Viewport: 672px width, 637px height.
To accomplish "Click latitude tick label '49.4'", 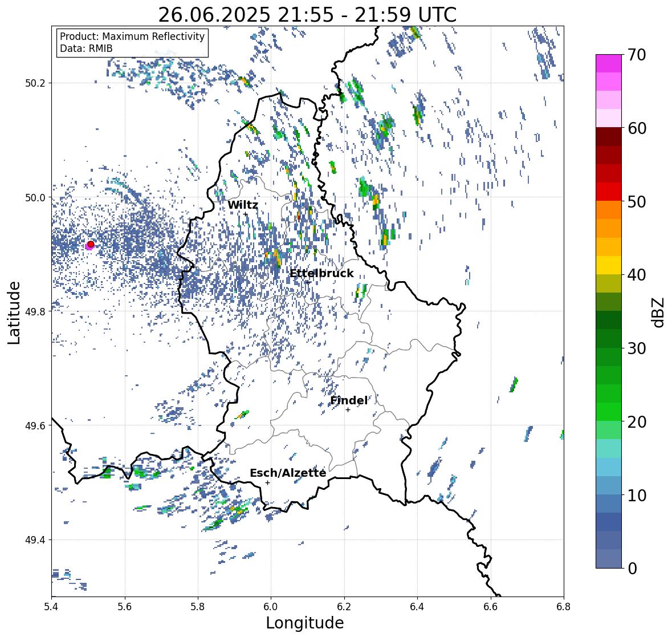I will (x=35, y=540).
